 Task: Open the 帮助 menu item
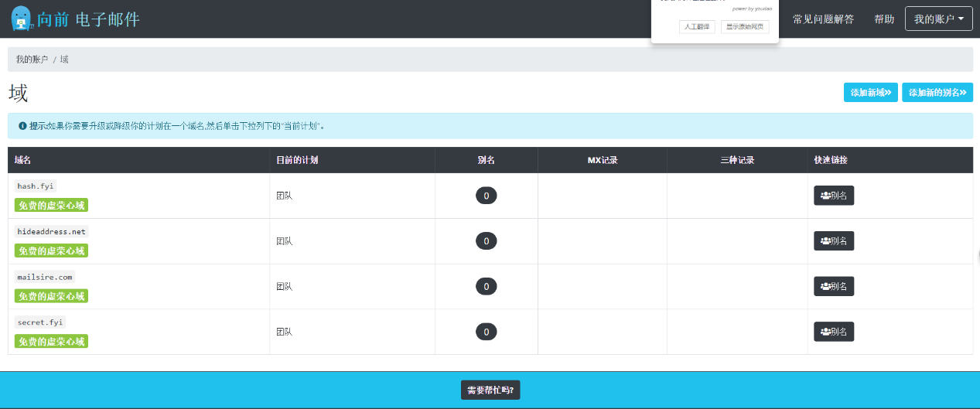(883, 19)
